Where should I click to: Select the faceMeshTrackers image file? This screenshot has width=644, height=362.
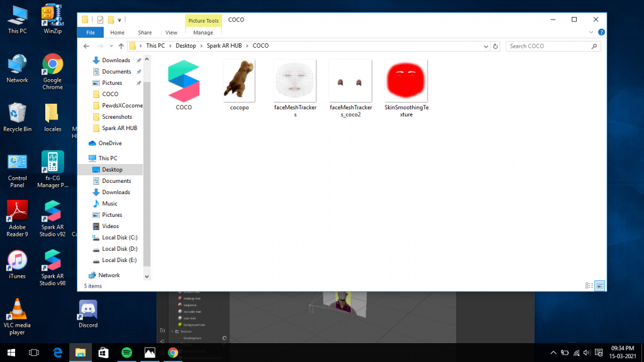(295, 88)
